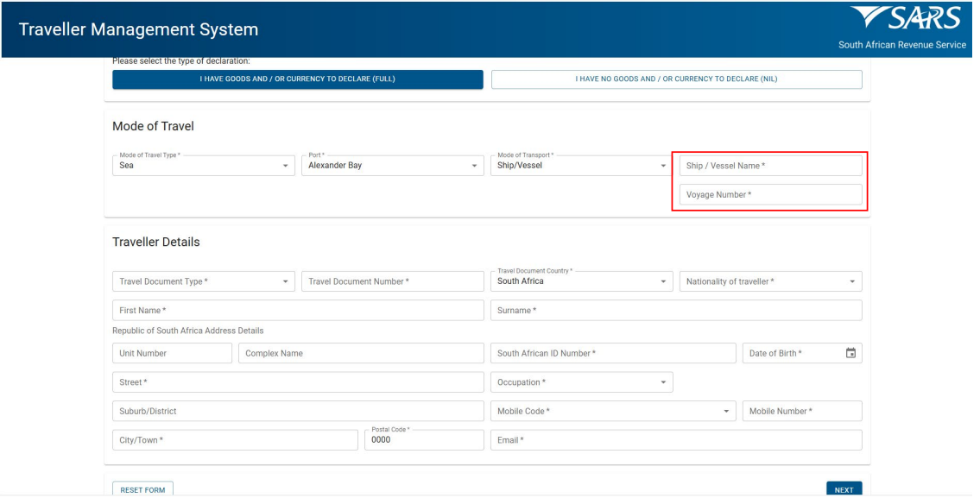Screen dimensions: 980x498
Task: Expand the Port dropdown showing Alexander Bay
Action: click(x=392, y=166)
